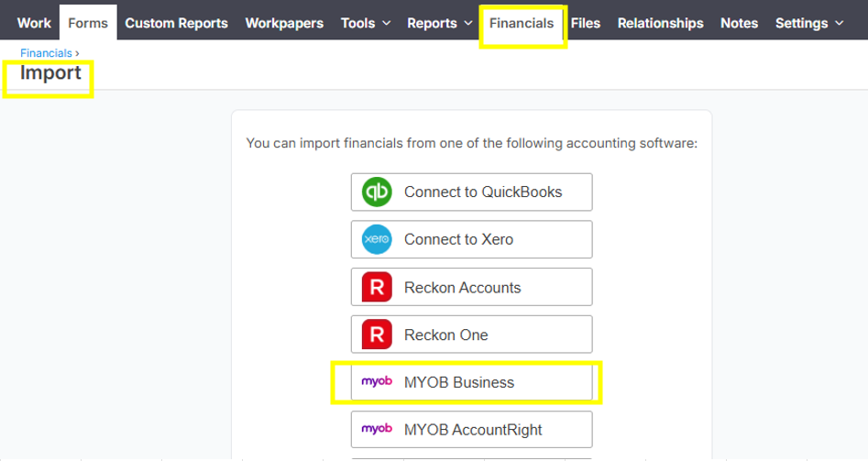Go to the Workpapers tab
This screenshot has width=868, height=461.
pos(284,23)
